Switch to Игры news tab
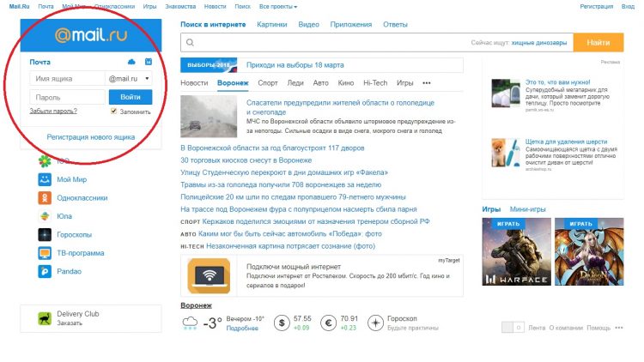 coord(405,83)
